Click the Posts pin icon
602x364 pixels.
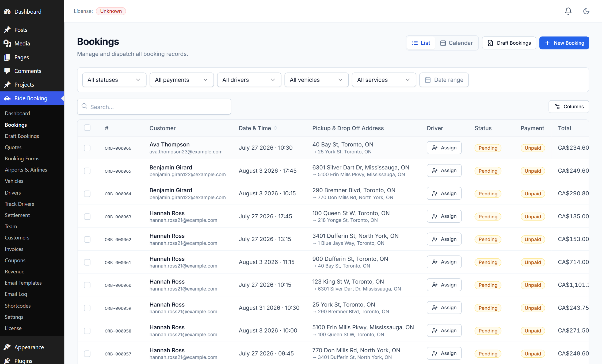(7, 30)
